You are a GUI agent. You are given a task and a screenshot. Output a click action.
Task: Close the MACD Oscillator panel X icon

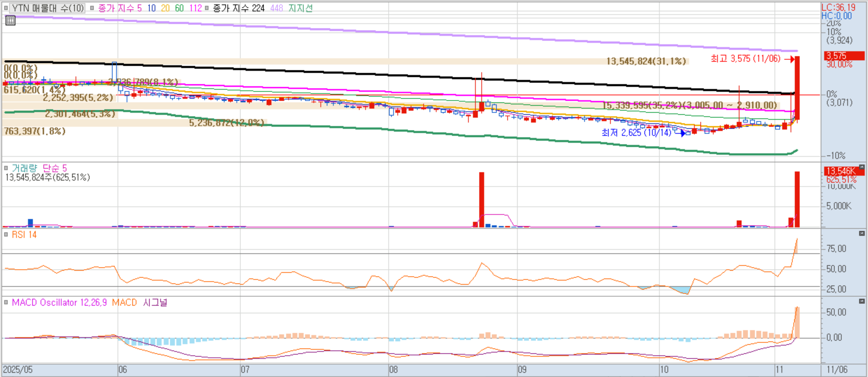tap(861, 301)
